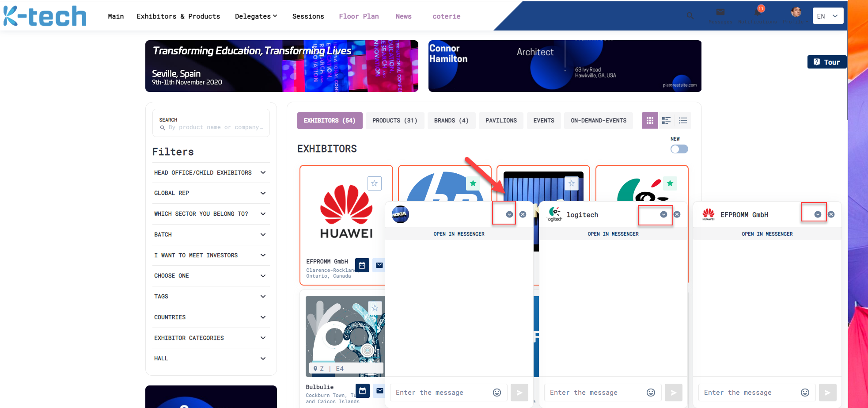
Task: Select the grid view icon
Action: click(650, 121)
